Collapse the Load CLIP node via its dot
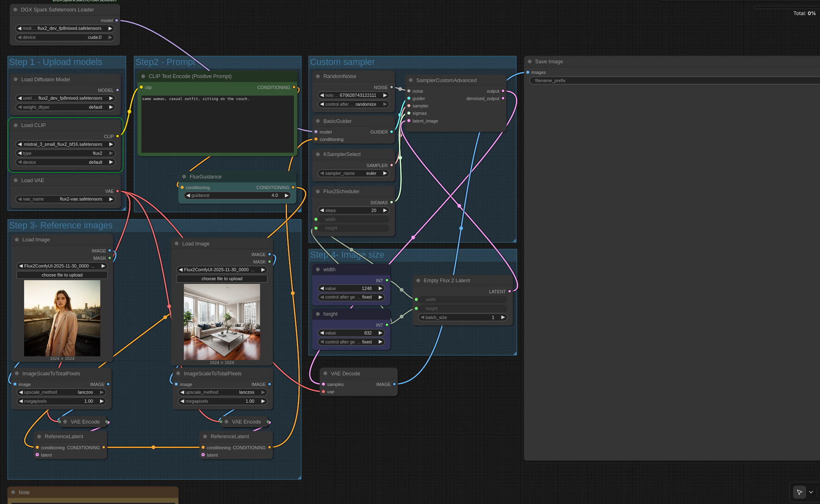820x504 pixels. (x=16, y=125)
